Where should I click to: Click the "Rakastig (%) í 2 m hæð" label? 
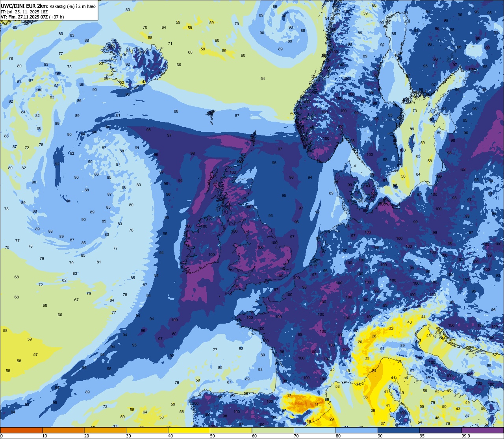tap(72, 6)
